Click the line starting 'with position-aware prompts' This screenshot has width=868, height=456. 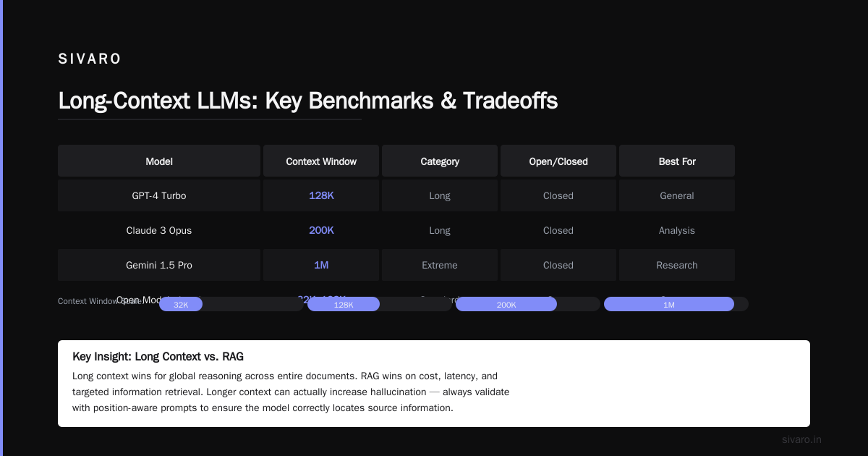(x=263, y=408)
